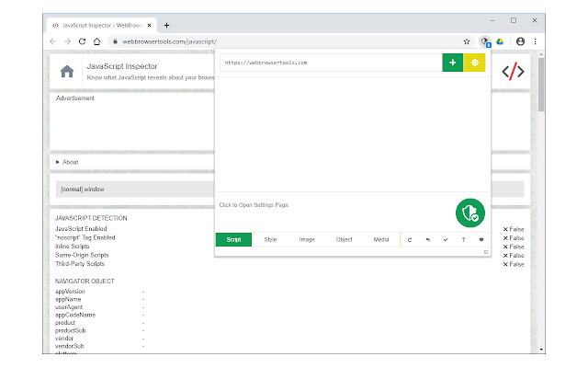Open Chrome's three-dot menu
588x368 pixels.
[x=538, y=41]
